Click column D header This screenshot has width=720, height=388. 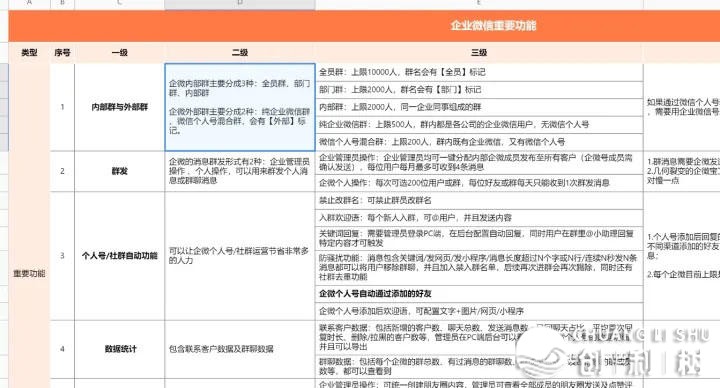[x=240, y=4]
